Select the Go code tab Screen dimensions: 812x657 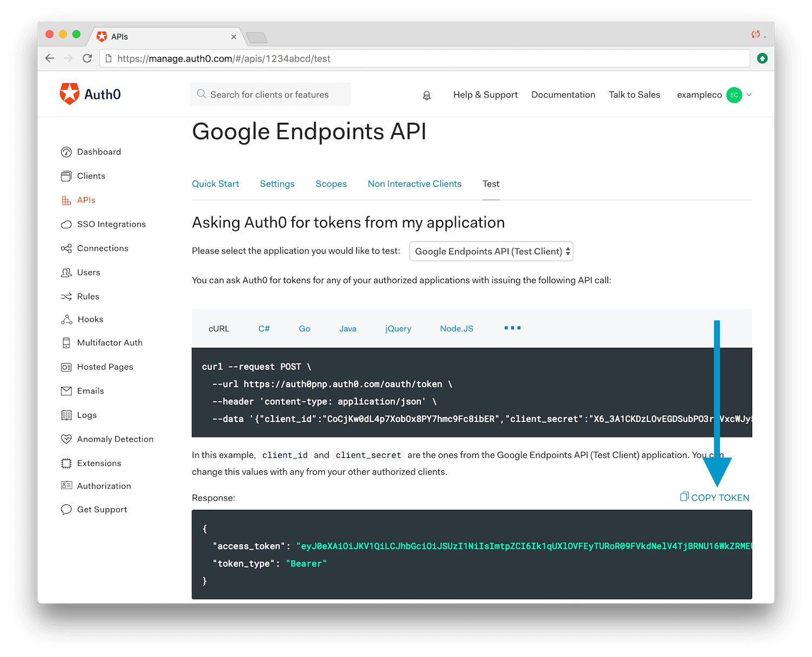coord(304,328)
